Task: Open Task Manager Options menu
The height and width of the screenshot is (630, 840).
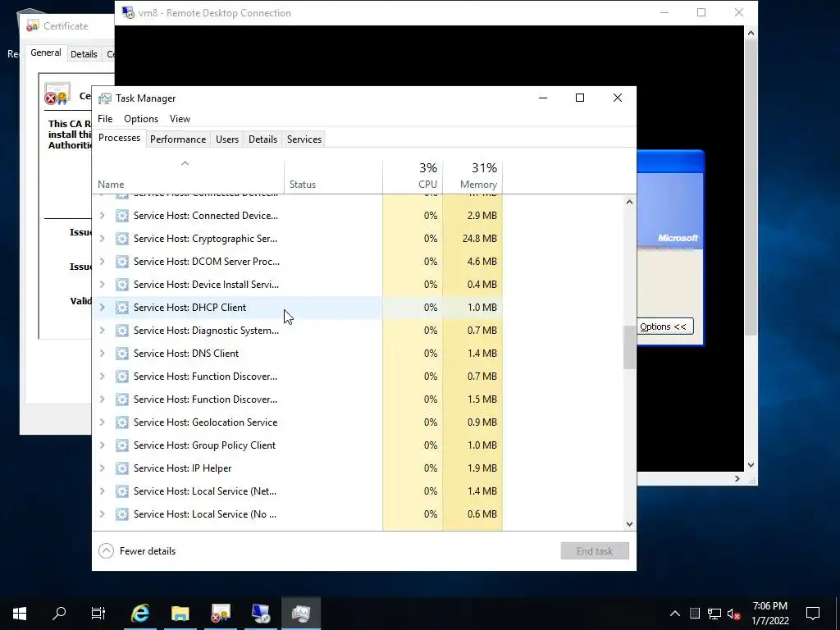Action: click(141, 119)
